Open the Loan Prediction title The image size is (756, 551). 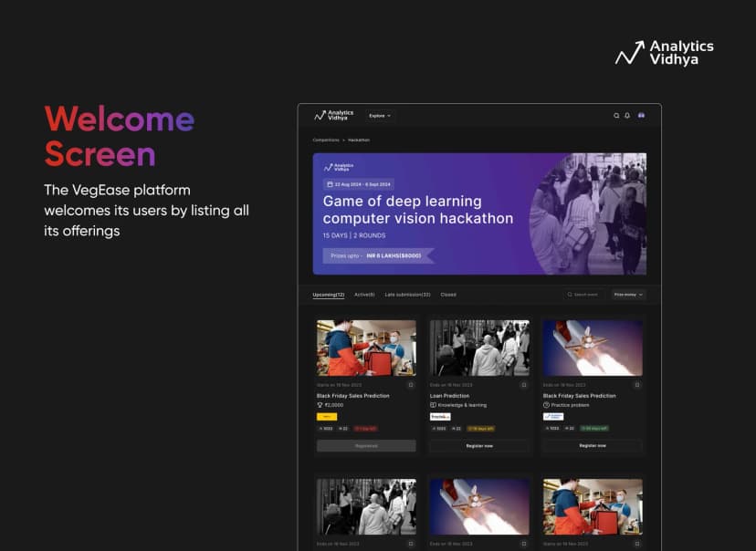tap(449, 396)
